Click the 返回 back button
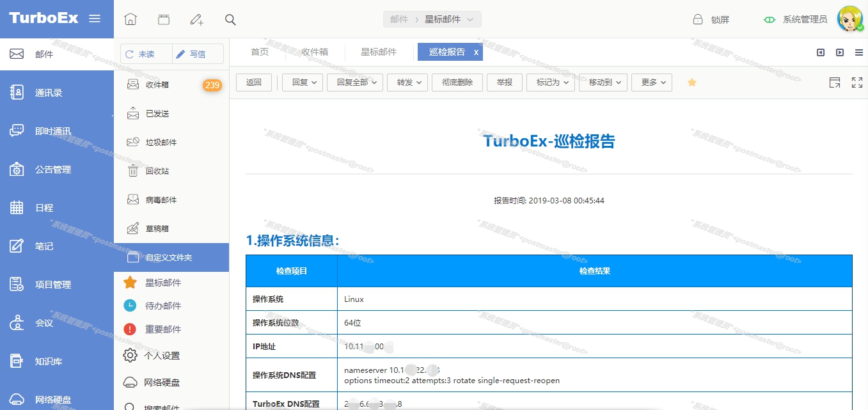The height and width of the screenshot is (410, 868). coord(254,83)
